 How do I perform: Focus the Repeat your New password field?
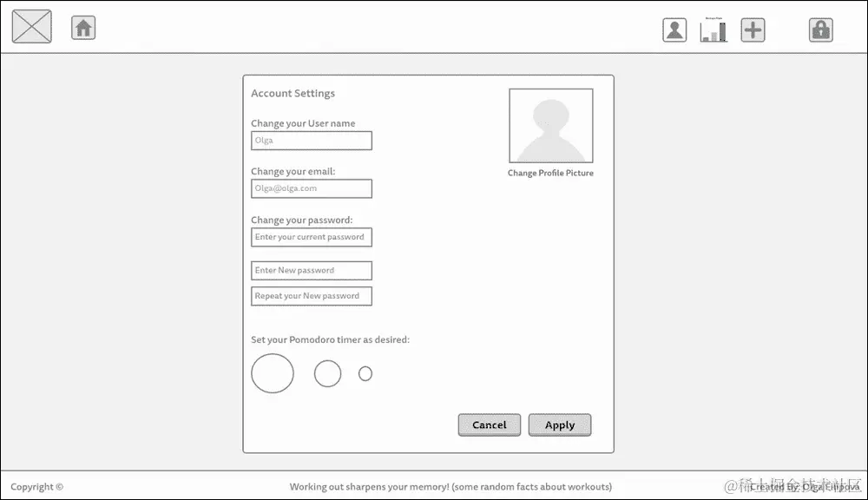[x=311, y=296]
